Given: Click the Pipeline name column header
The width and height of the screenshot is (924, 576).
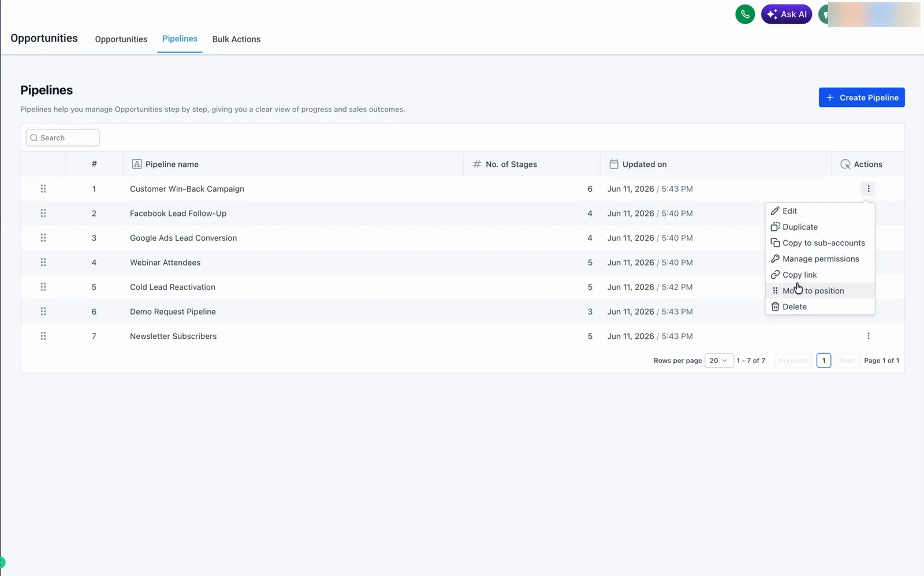Looking at the screenshot, I should click(293, 164).
